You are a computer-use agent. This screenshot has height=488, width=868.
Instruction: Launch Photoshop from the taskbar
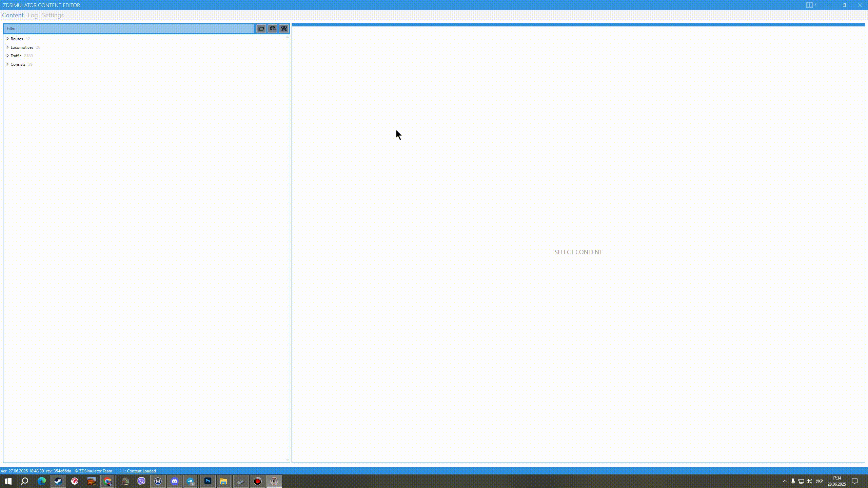208,481
